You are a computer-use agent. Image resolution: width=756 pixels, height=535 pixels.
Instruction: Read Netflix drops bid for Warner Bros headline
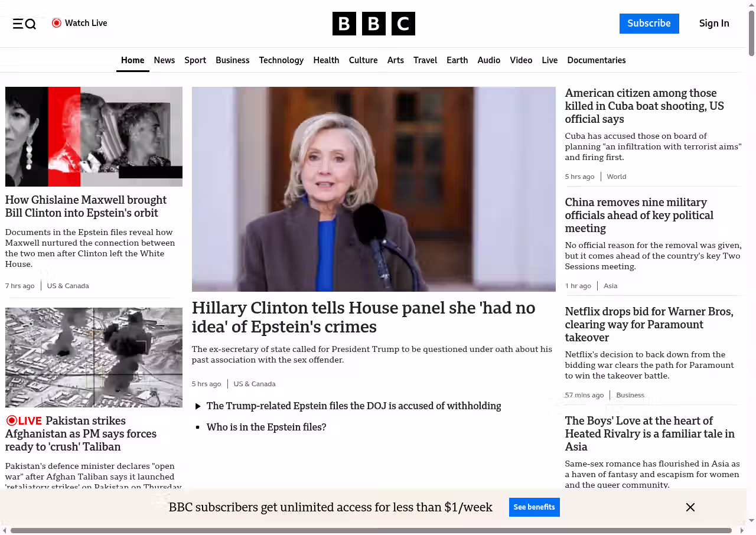(649, 324)
